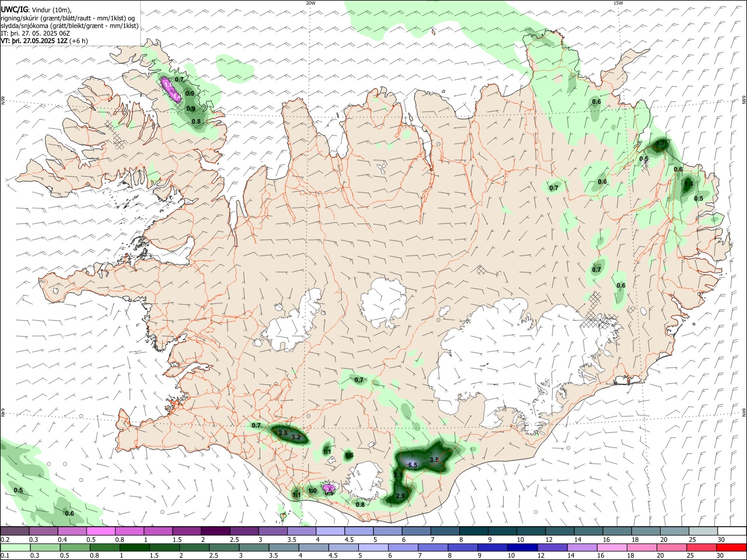Select the 'IT: þri. 27. 05. 2025 06Z' line
The width and height of the screenshot is (747, 560).
tap(35, 33)
